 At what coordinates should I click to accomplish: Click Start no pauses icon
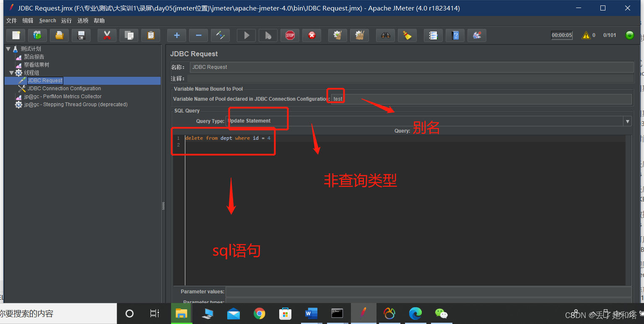pyautogui.click(x=268, y=35)
